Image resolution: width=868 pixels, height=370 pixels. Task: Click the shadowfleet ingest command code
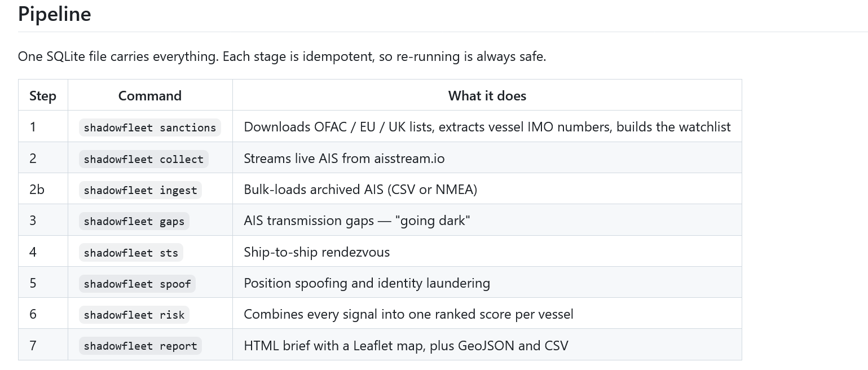140,190
